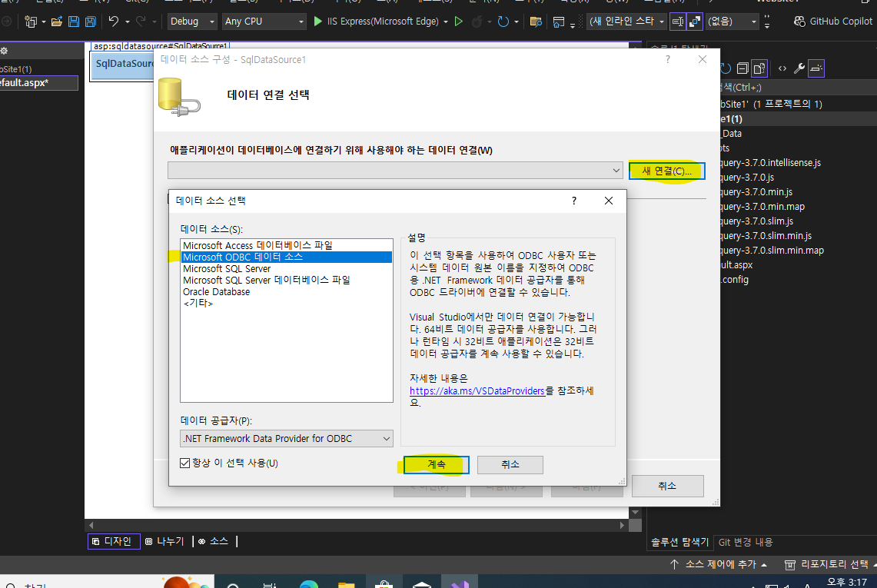Expand the IIS Express browser dropdown arrow
877x588 pixels.
tap(446, 22)
